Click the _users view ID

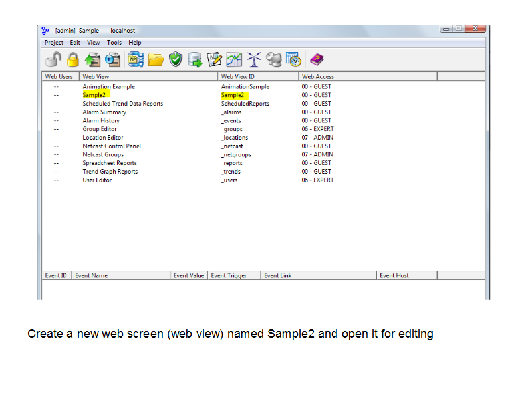point(229,180)
